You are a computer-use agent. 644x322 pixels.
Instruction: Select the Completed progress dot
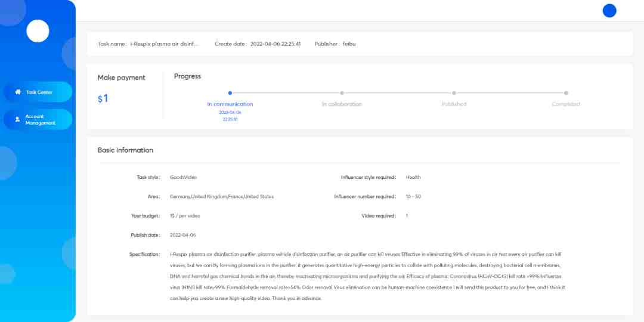pyautogui.click(x=566, y=93)
